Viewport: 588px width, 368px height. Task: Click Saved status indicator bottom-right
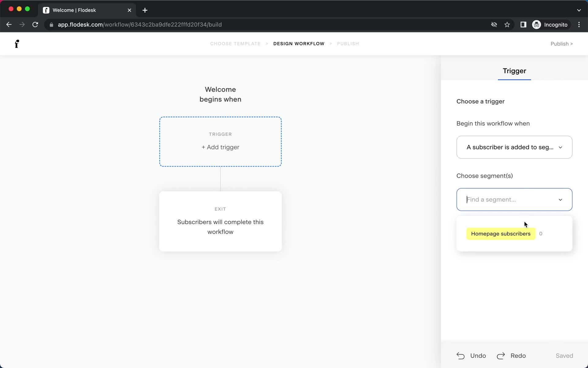(564, 355)
